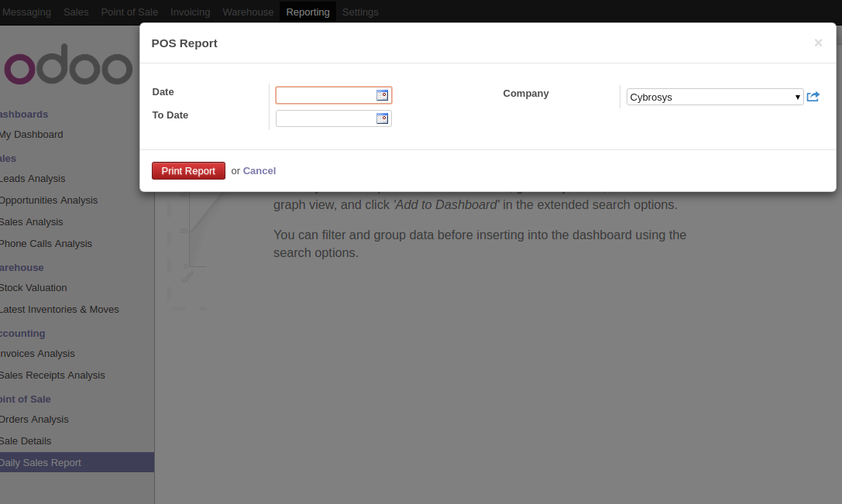
Task: Focus the To Date input field
Action: click(325, 118)
